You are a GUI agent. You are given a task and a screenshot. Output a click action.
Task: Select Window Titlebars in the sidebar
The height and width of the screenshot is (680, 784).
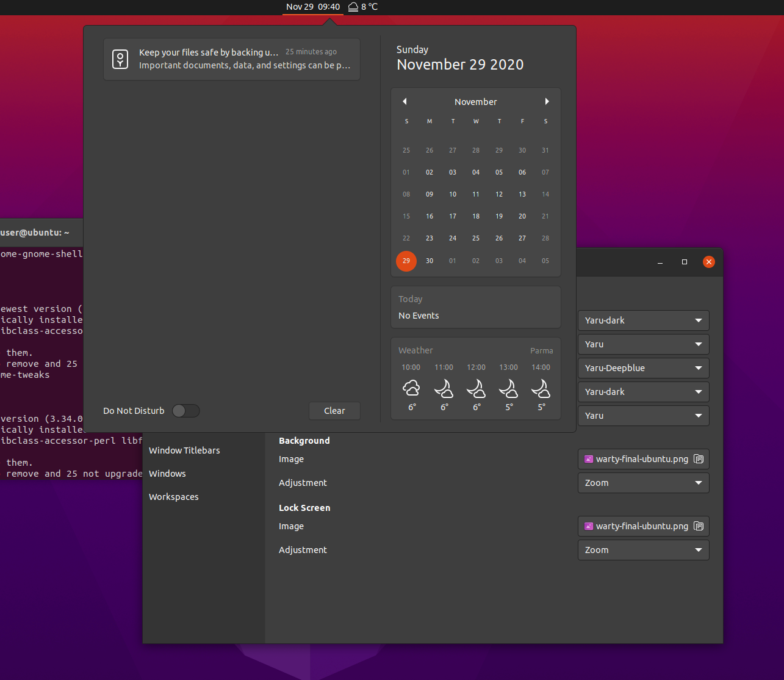click(x=184, y=450)
